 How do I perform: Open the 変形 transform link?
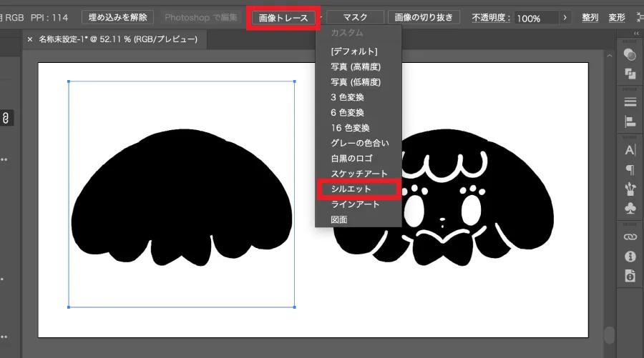[x=617, y=18]
